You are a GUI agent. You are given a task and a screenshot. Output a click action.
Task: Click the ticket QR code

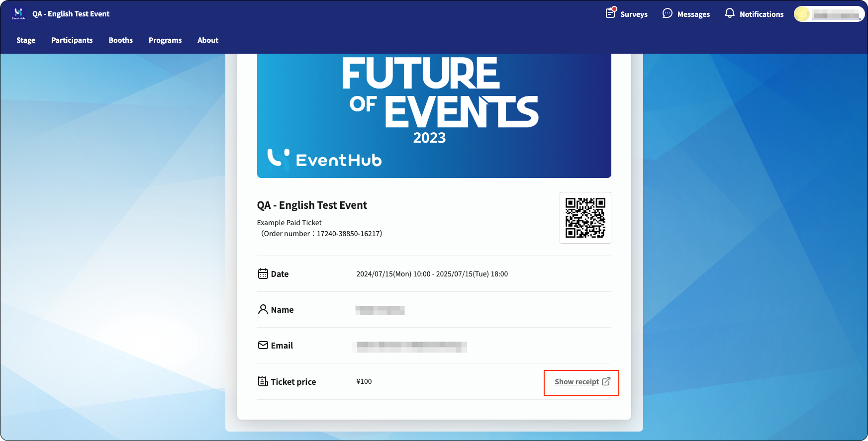[x=585, y=218]
